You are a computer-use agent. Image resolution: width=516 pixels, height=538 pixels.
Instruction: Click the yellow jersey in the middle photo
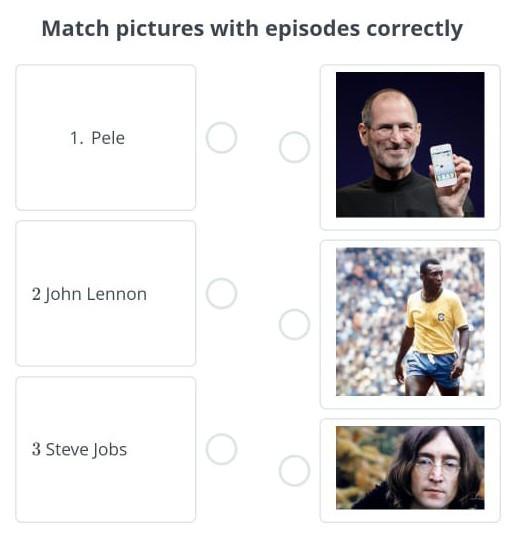pyautogui.click(x=435, y=323)
